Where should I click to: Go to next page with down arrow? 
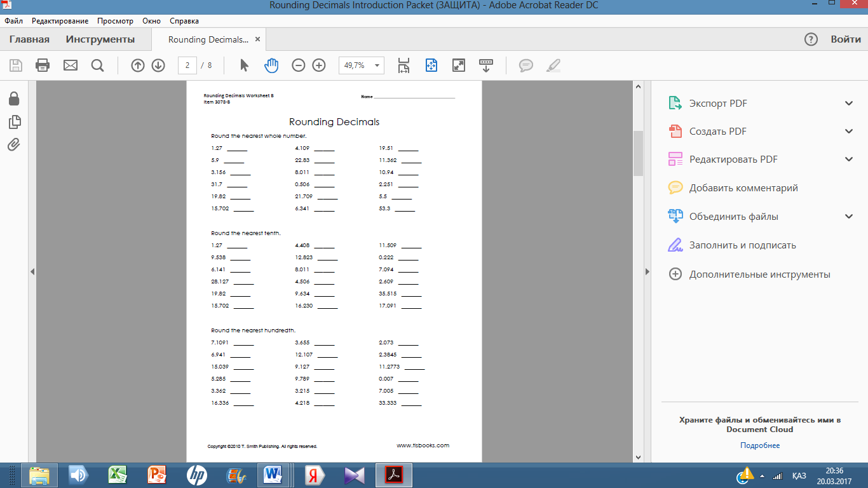click(158, 65)
